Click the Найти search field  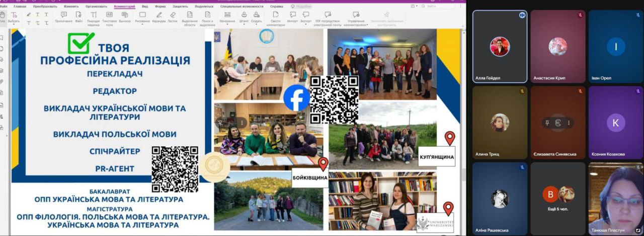coord(434,6)
